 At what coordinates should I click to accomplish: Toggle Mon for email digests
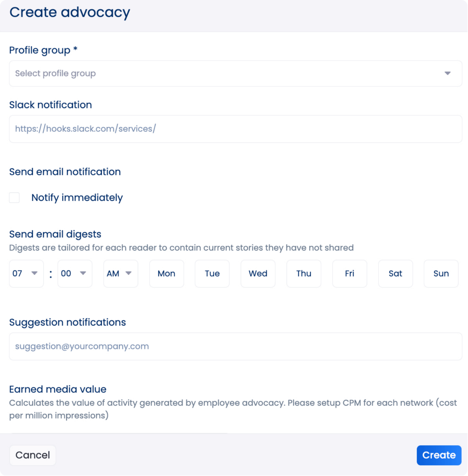(166, 273)
